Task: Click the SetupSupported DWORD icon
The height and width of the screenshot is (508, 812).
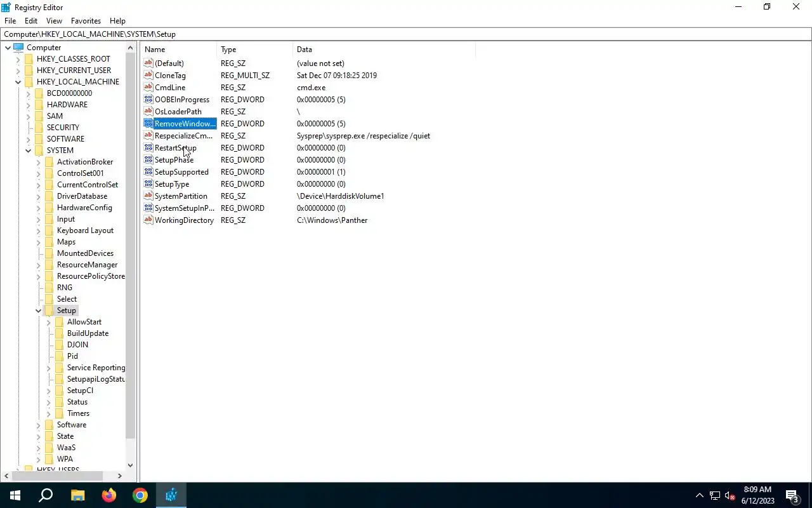Action: 148,171
